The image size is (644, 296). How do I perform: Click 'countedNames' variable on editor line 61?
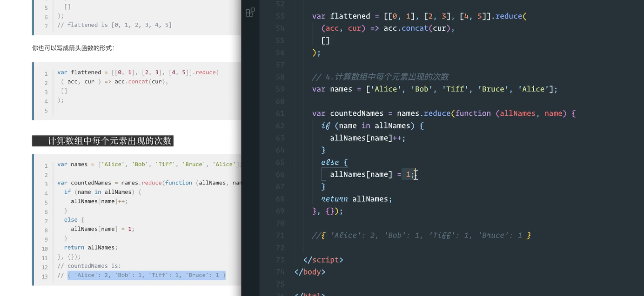356,113
